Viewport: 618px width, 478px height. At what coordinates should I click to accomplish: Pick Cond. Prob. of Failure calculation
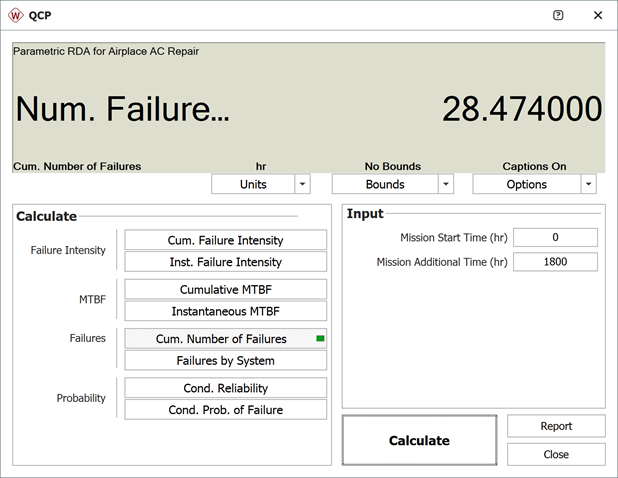[x=225, y=410]
